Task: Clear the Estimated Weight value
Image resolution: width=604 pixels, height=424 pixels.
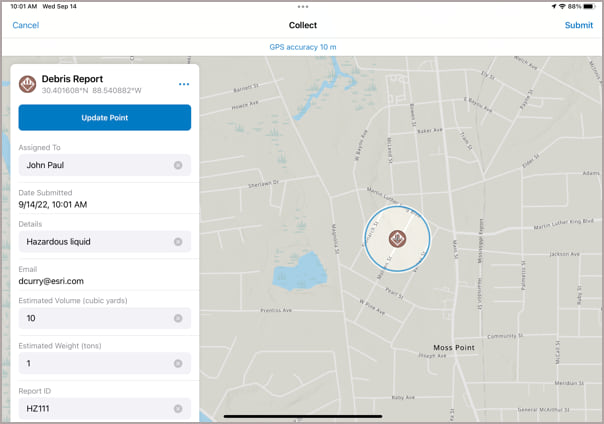Action: (178, 363)
